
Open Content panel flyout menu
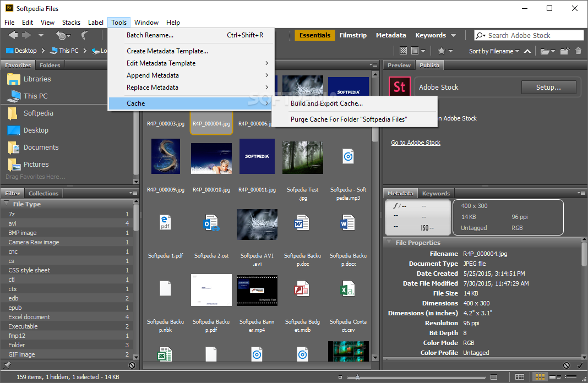373,65
